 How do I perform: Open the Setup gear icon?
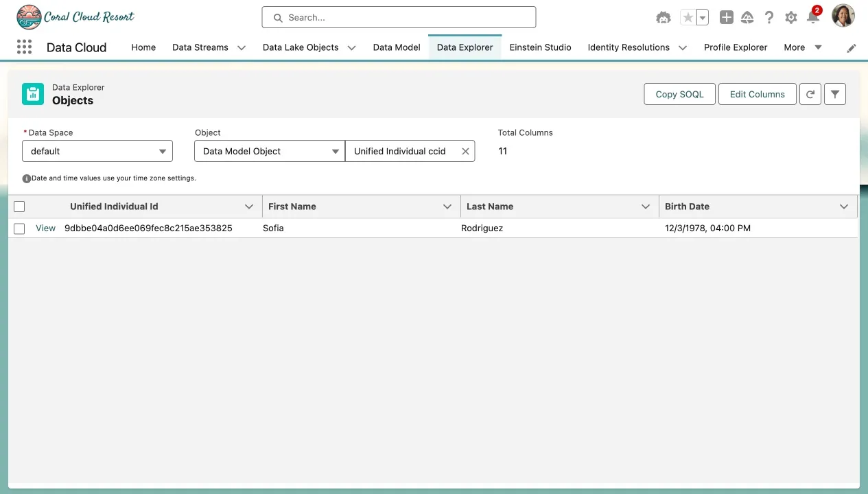coord(790,18)
